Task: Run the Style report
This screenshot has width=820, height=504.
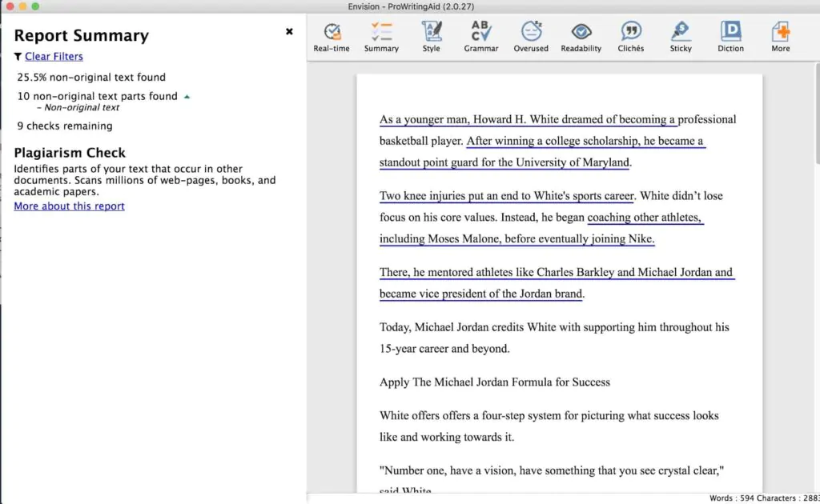Action: tap(431, 37)
